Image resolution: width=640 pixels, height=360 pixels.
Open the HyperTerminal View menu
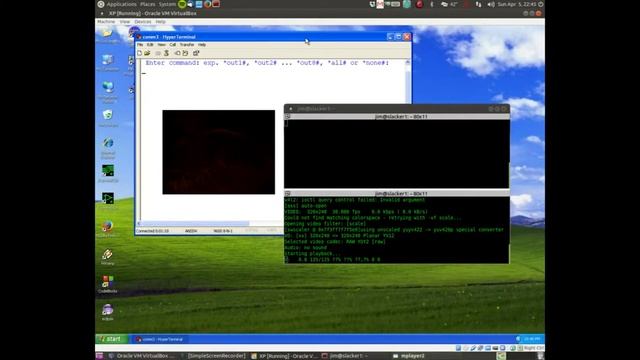(x=162, y=44)
